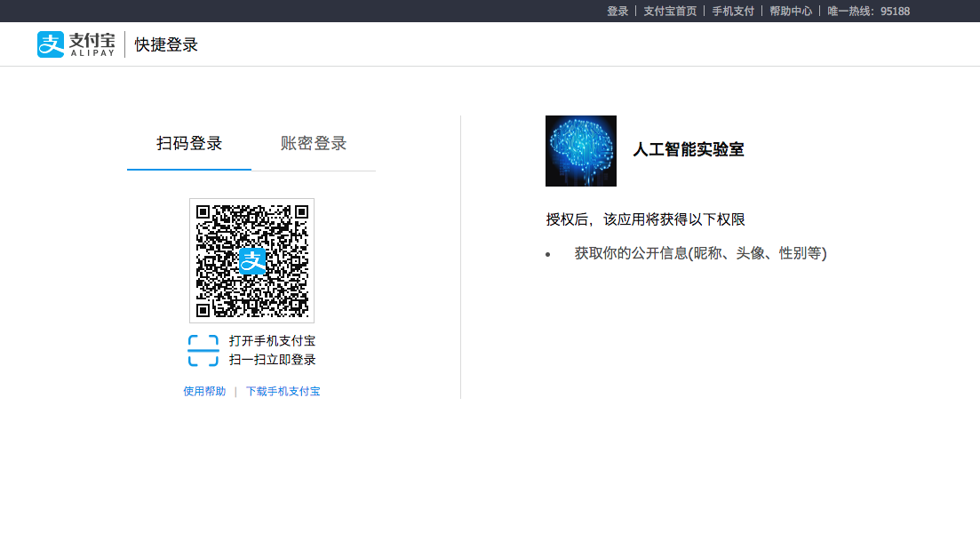Image resolution: width=980 pixels, height=557 pixels.
Task: Open 手机支付 in the top bar
Action: pyautogui.click(x=733, y=12)
